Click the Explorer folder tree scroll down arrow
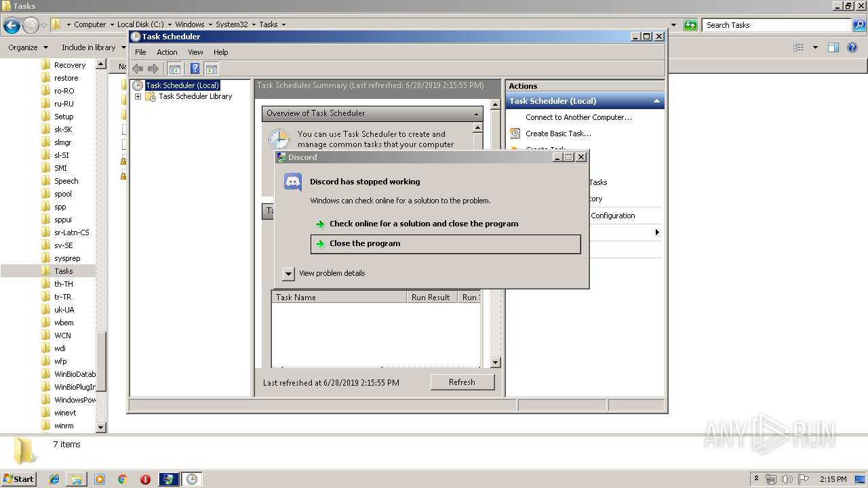 click(101, 428)
